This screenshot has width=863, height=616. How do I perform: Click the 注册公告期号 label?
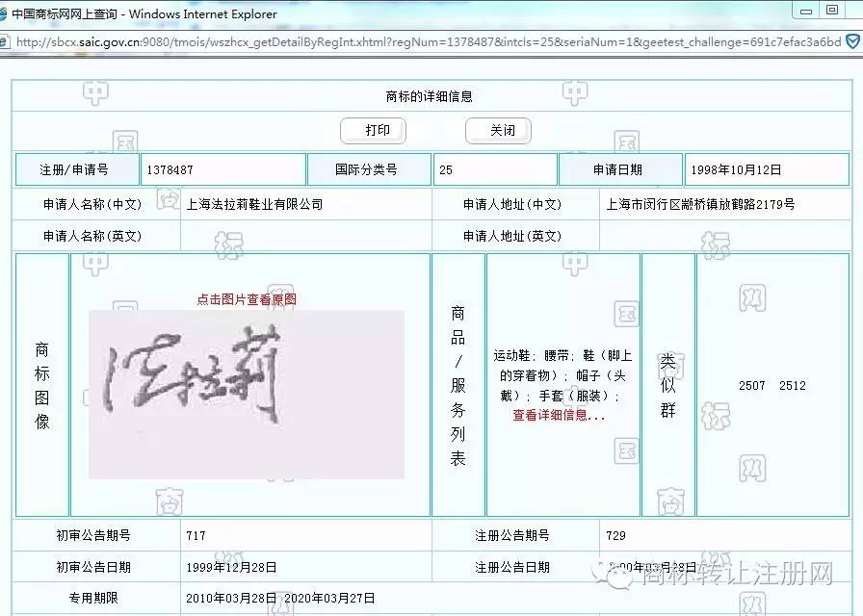(512, 535)
